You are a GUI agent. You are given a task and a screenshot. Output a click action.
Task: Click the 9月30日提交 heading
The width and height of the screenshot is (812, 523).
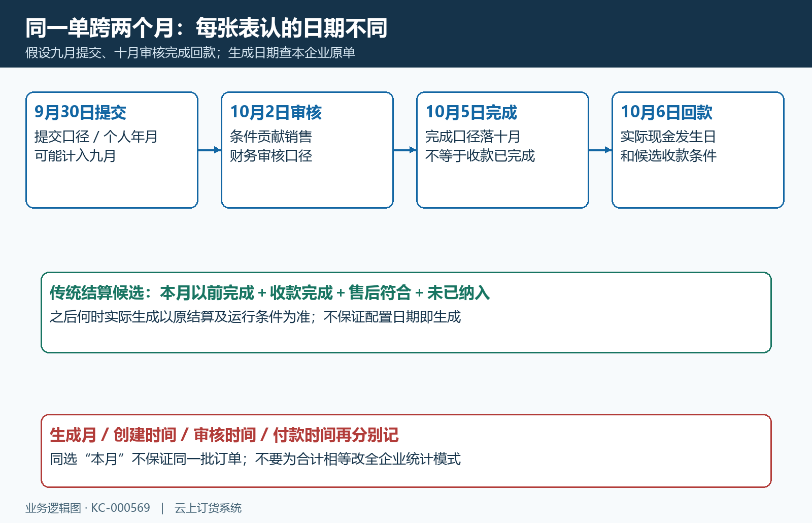point(80,112)
